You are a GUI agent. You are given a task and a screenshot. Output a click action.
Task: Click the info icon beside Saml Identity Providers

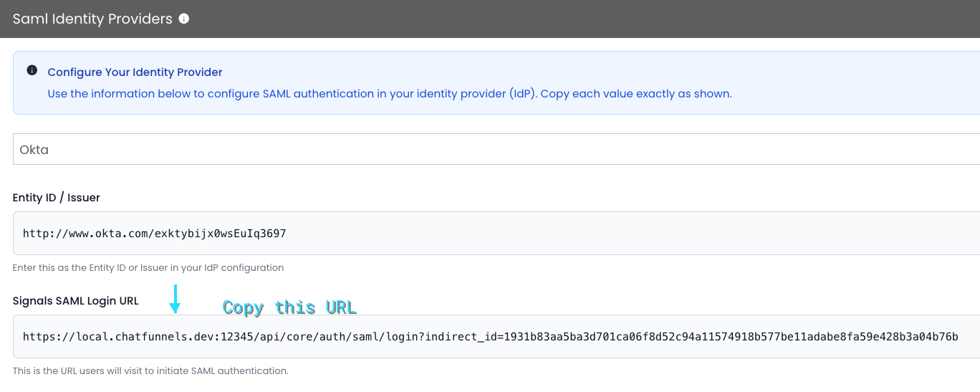pyautogui.click(x=184, y=19)
